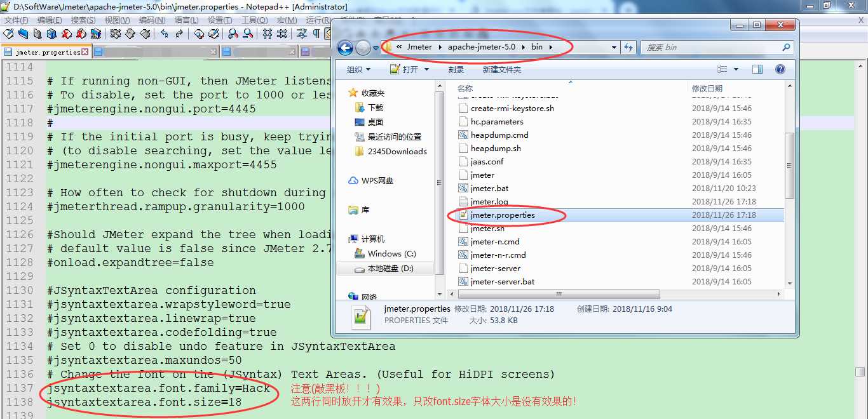Click the Print icon in Notepad++ toolbar
Screen dimensions: 868x419
(95, 34)
